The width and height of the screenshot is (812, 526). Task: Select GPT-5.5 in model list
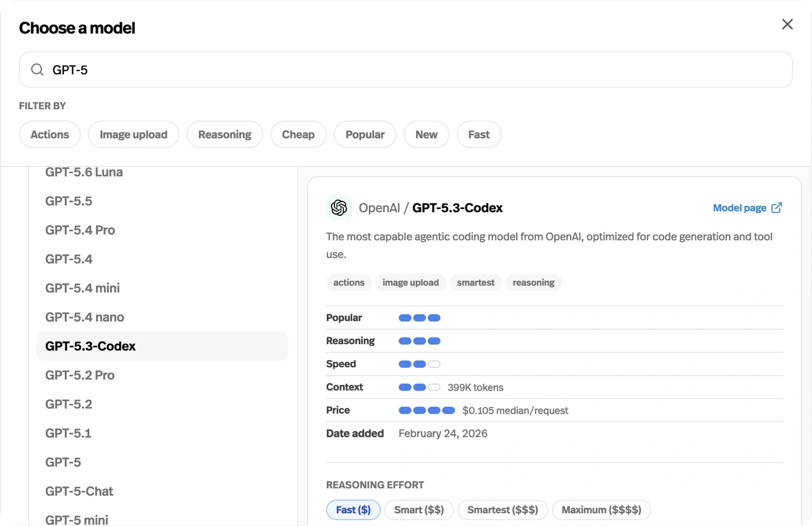162,201
